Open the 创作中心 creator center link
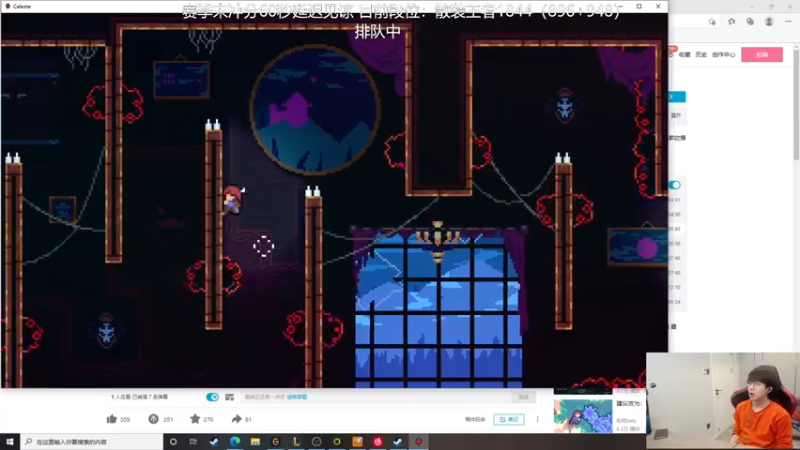This screenshot has width=800, height=450. [723, 55]
